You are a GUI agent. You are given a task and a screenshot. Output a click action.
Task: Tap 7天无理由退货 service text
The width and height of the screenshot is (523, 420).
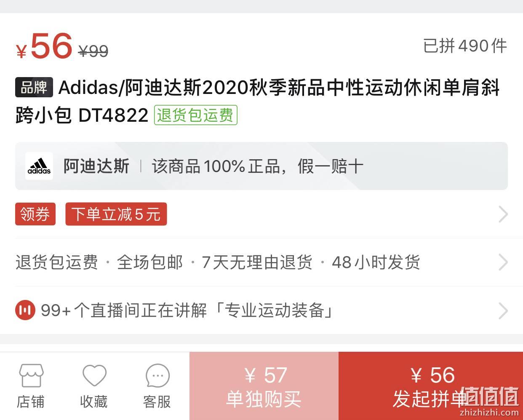pyautogui.click(x=257, y=262)
